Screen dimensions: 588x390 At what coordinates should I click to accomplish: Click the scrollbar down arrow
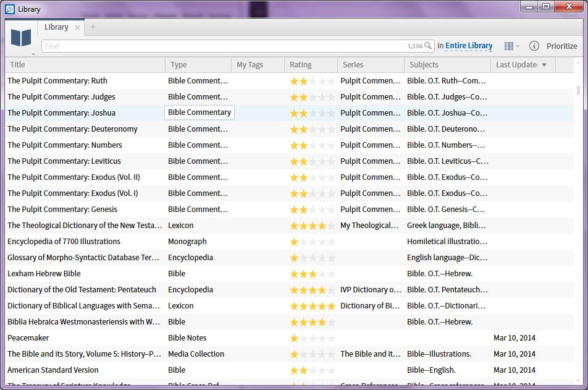(x=578, y=381)
